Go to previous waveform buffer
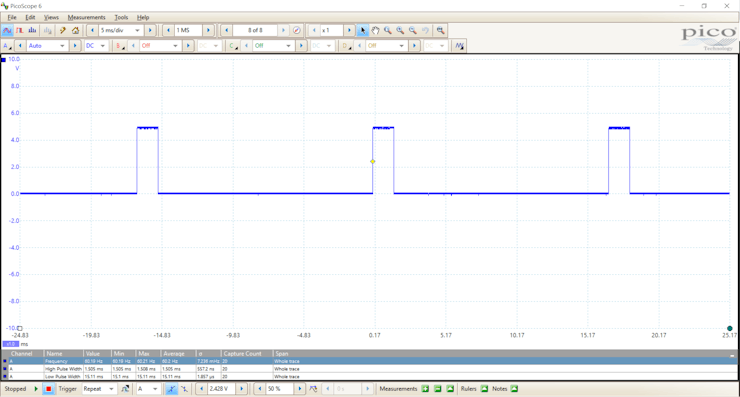The height and width of the screenshot is (397, 740). pos(227,30)
